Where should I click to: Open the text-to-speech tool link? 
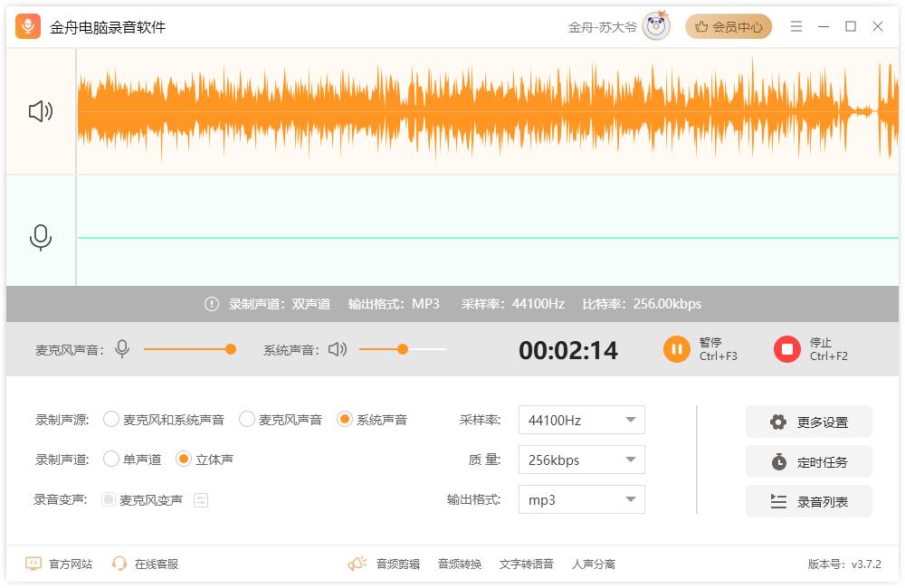[526, 564]
